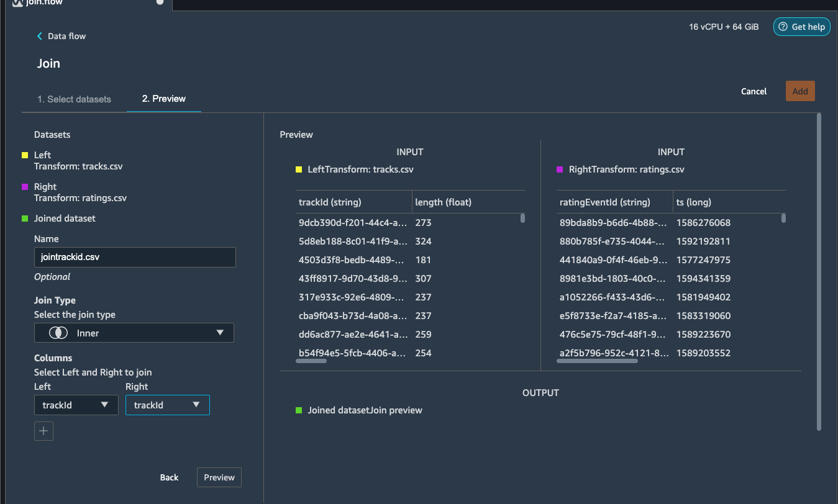Click the trackId cell 9dcb390d-f201-44c4
Image resolution: width=838 pixels, height=504 pixels.
(x=353, y=222)
